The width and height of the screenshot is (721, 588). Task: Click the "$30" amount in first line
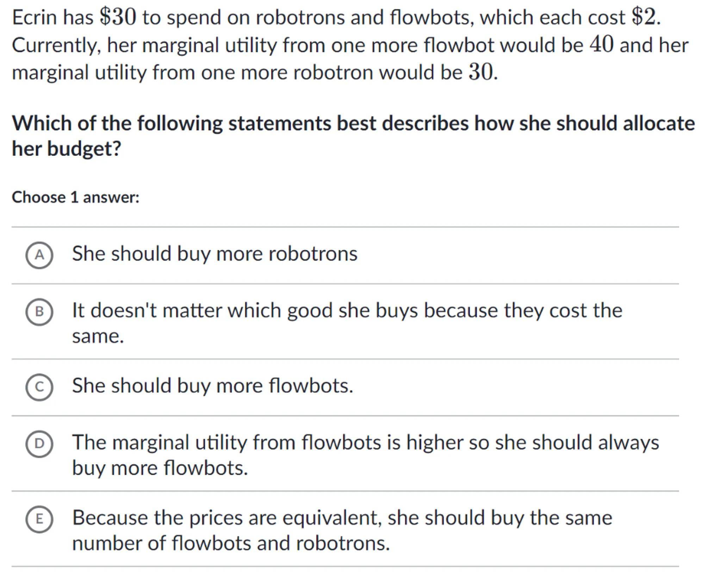click(x=118, y=17)
